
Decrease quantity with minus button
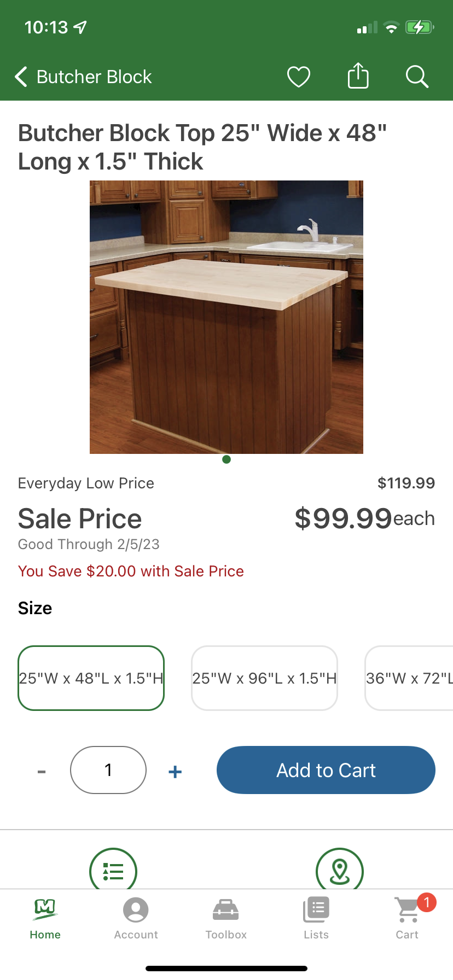point(42,771)
